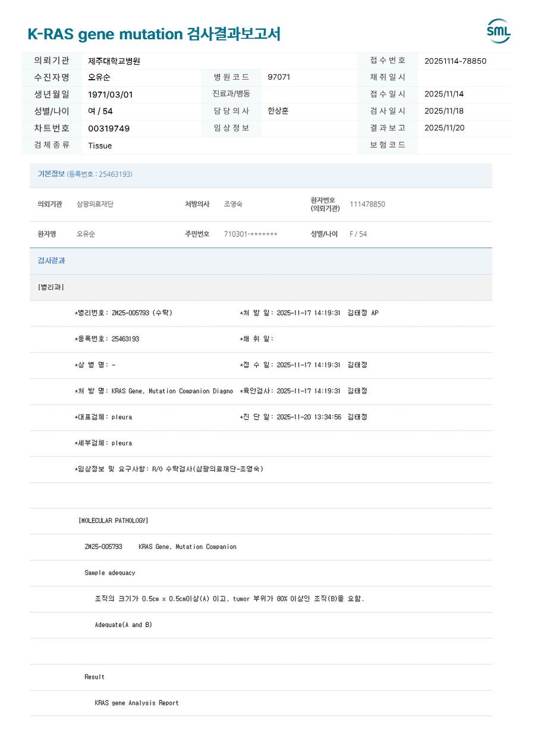This screenshot has height=756, width=535.
Task: Click the line 'ZM25-005793 KRAS Gene, Mutation Companion'
Action: pos(160,547)
